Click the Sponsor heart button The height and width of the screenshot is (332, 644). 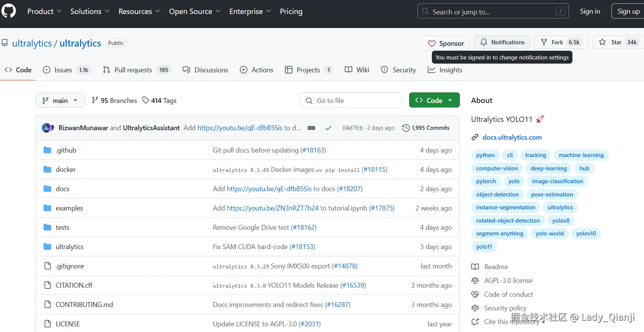point(446,43)
